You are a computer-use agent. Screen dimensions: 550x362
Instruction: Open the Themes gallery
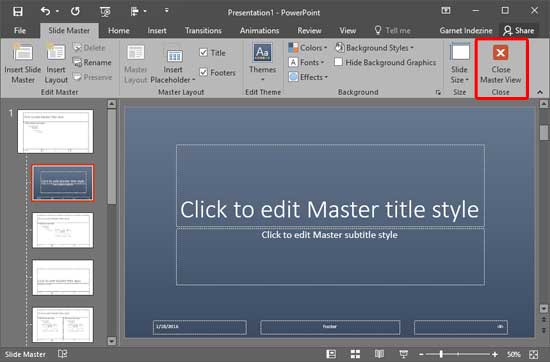262,62
